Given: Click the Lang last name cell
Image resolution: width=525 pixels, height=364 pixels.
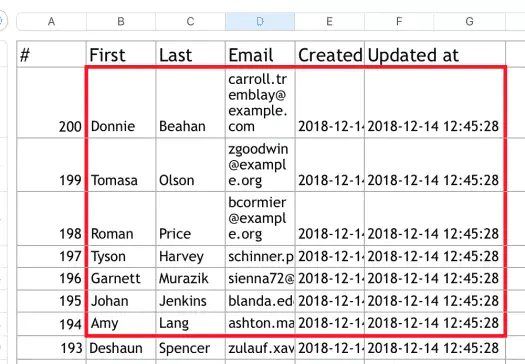Looking at the screenshot, I should (x=191, y=323).
